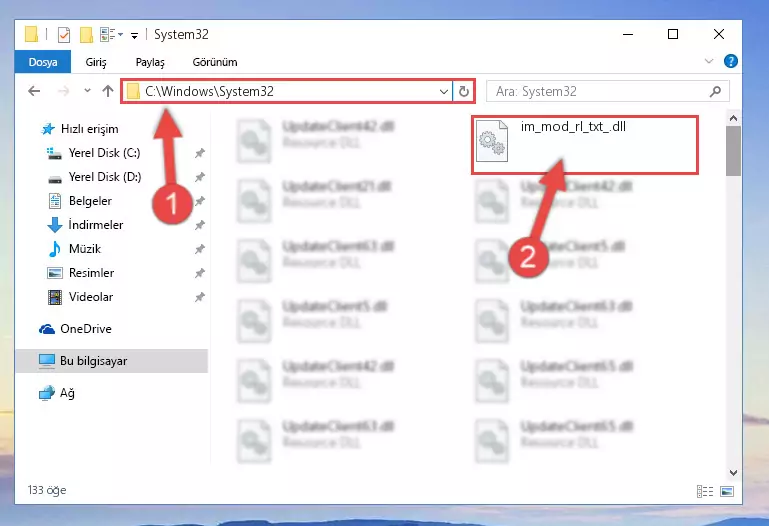Click the pin icon next to Yerel Disk (C:)

[x=200, y=153]
